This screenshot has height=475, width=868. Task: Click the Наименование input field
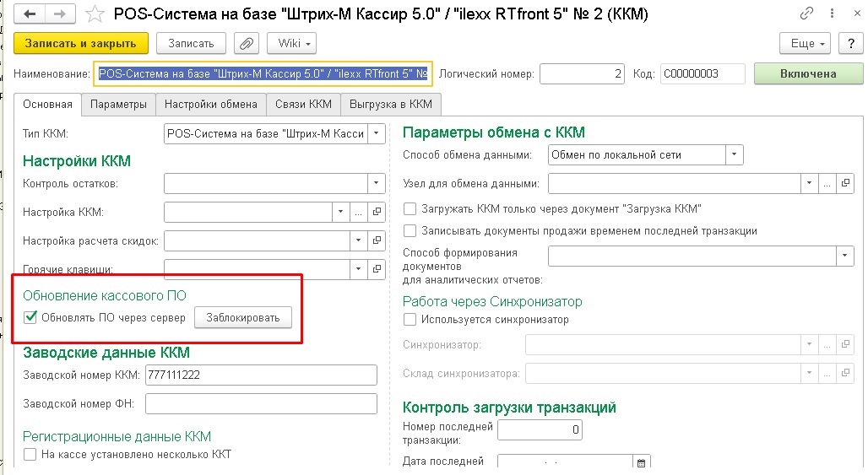coord(263,73)
